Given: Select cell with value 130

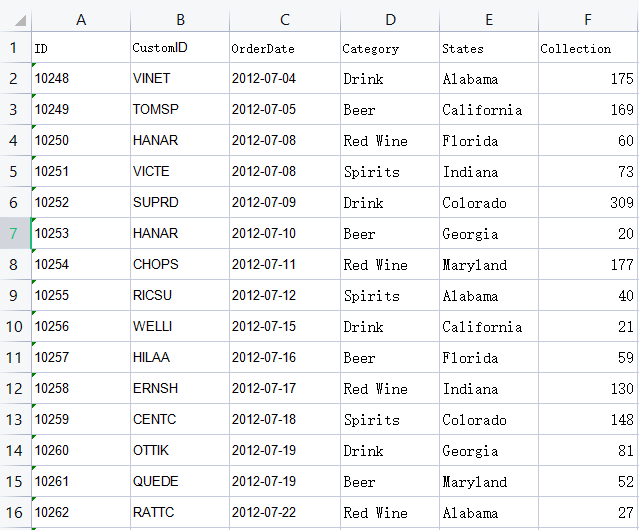Looking at the screenshot, I should pos(588,388).
